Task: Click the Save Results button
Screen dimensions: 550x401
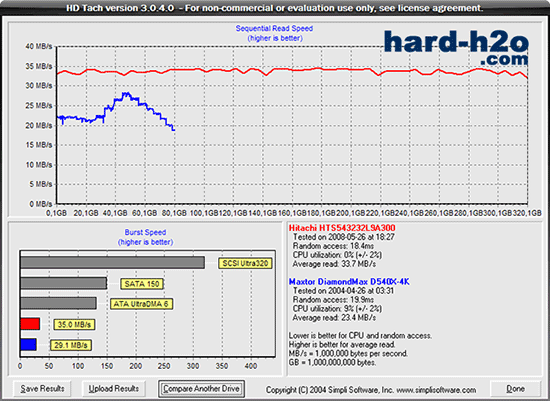Action: point(42,389)
